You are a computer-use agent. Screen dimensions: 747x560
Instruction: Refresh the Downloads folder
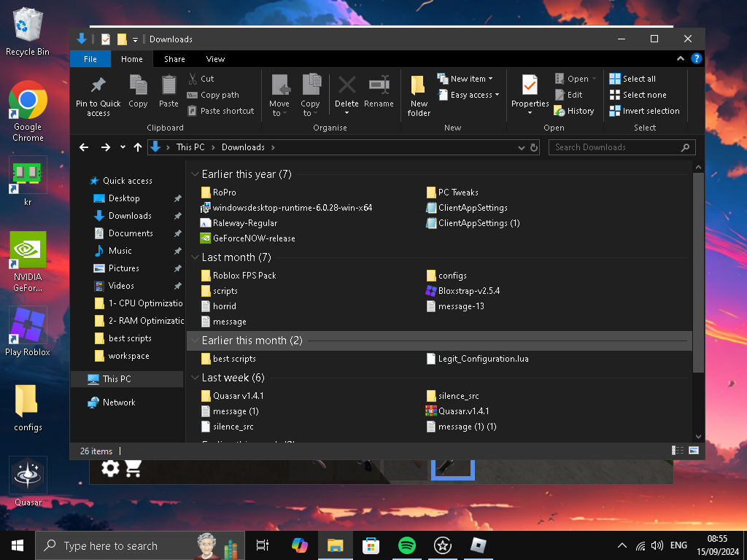click(534, 147)
